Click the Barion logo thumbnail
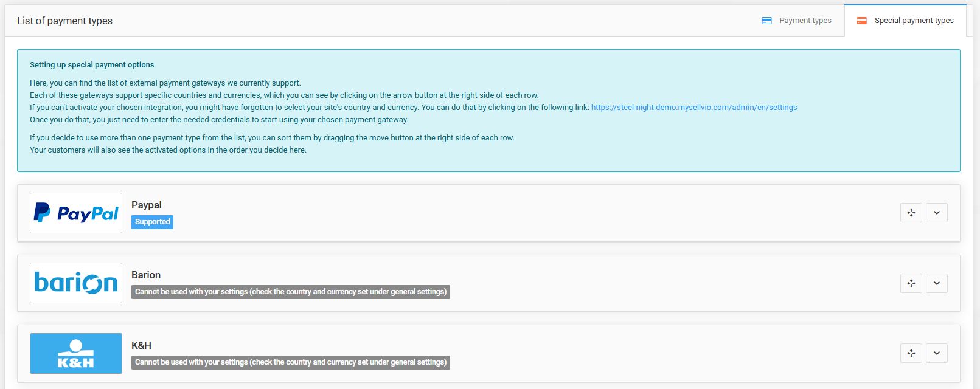The image size is (980, 389). [x=76, y=283]
